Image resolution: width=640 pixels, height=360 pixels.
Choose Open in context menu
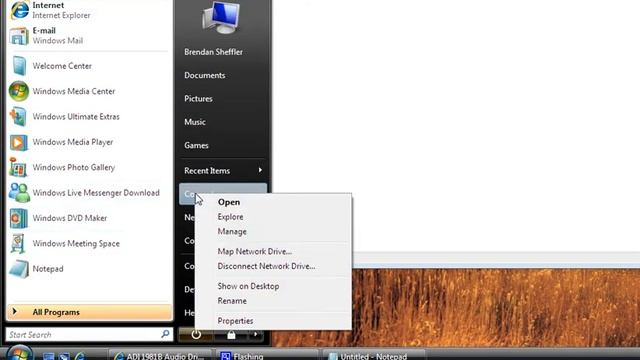[x=229, y=202]
